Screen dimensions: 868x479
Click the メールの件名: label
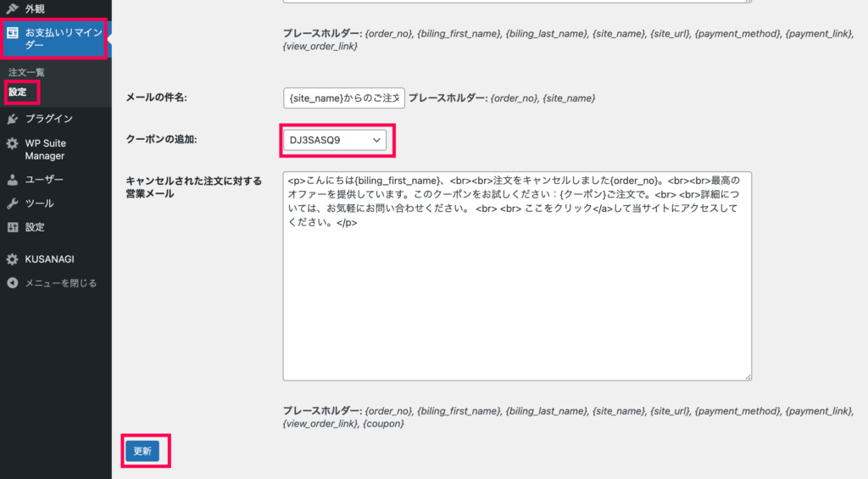point(156,97)
